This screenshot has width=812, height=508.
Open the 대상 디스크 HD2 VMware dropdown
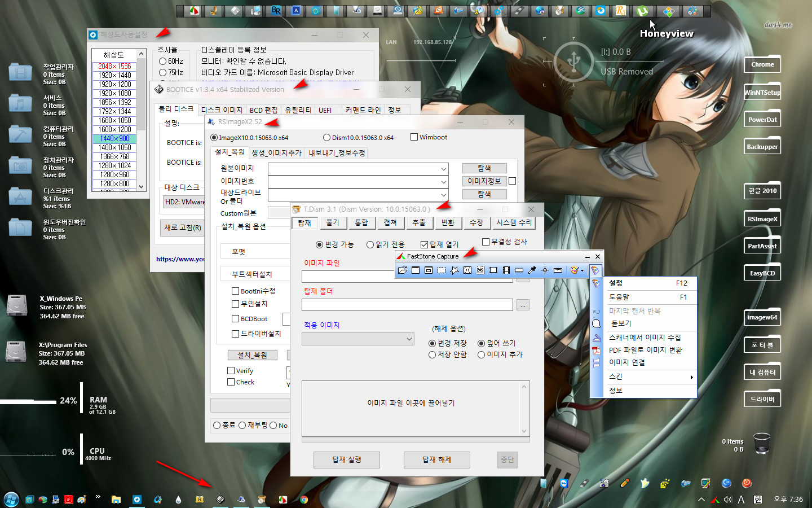[x=184, y=202]
